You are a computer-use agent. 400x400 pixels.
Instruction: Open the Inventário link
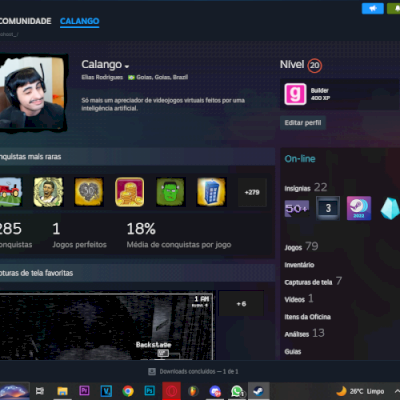click(x=299, y=265)
